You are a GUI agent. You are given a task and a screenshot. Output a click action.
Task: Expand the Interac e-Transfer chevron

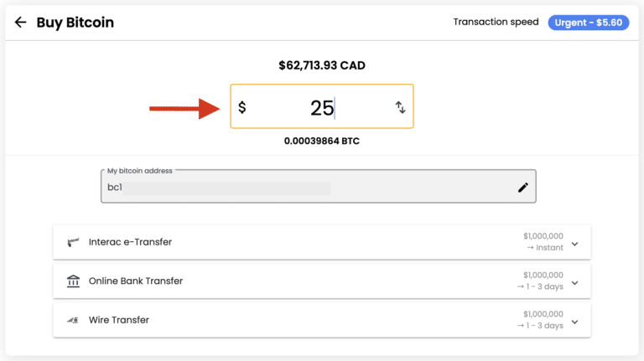click(574, 244)
